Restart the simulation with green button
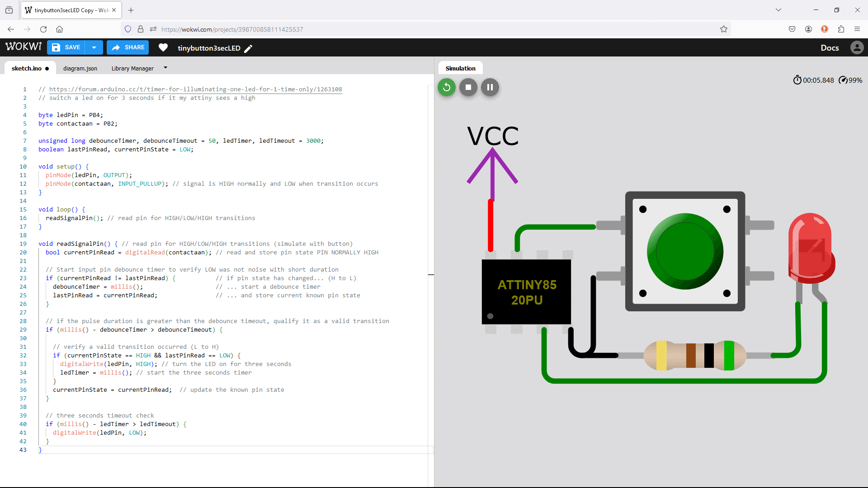The image size is (868, 488). click(446, 87)
